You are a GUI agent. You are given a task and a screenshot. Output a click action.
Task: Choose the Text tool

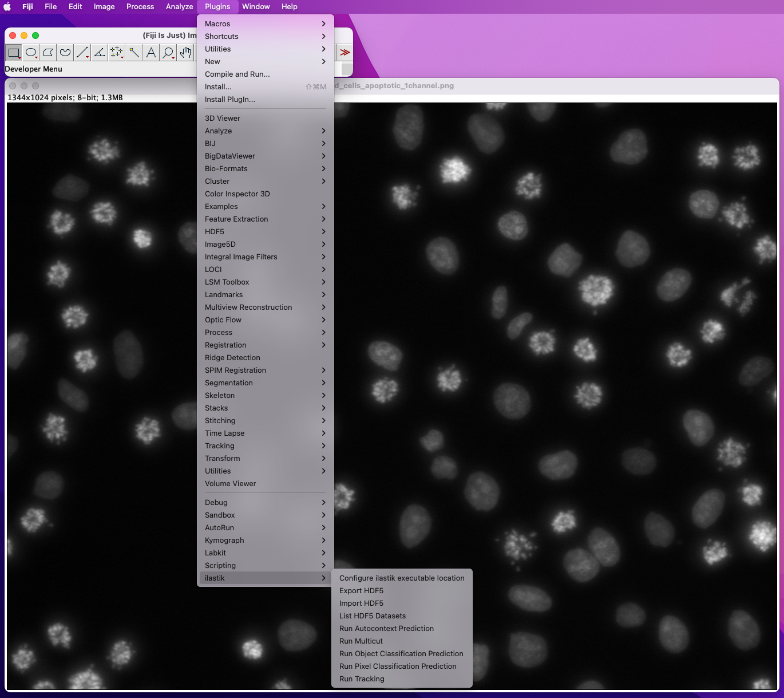151,53
